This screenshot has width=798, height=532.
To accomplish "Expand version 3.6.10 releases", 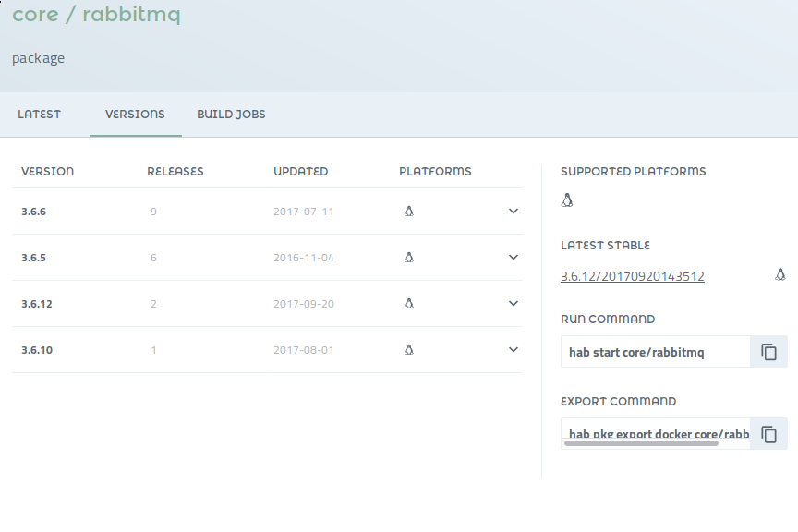I will click(x=513, y=350).
